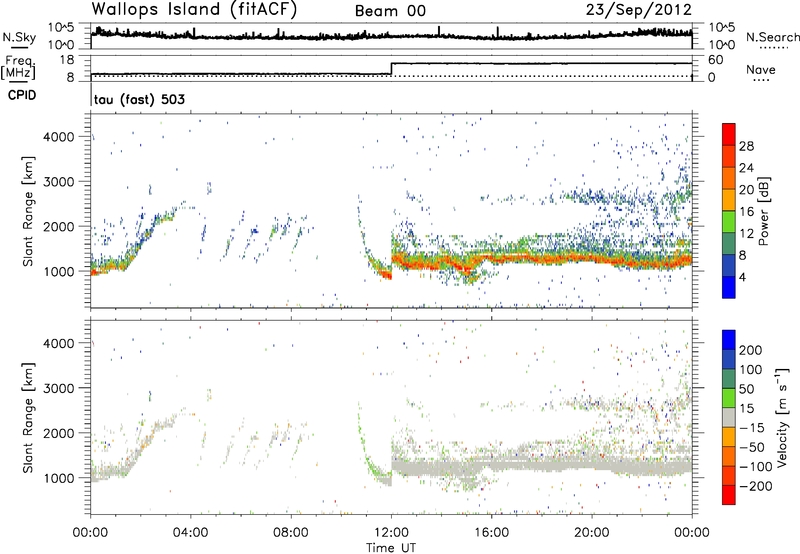Select the 'Beam 00' label

(x=390, y=11)
